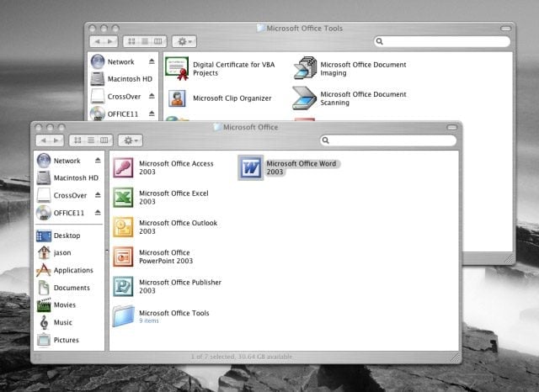Select Microsoft Office Document Scanning icon
This screenshot has height=392, width=539.
coord(304,98)
